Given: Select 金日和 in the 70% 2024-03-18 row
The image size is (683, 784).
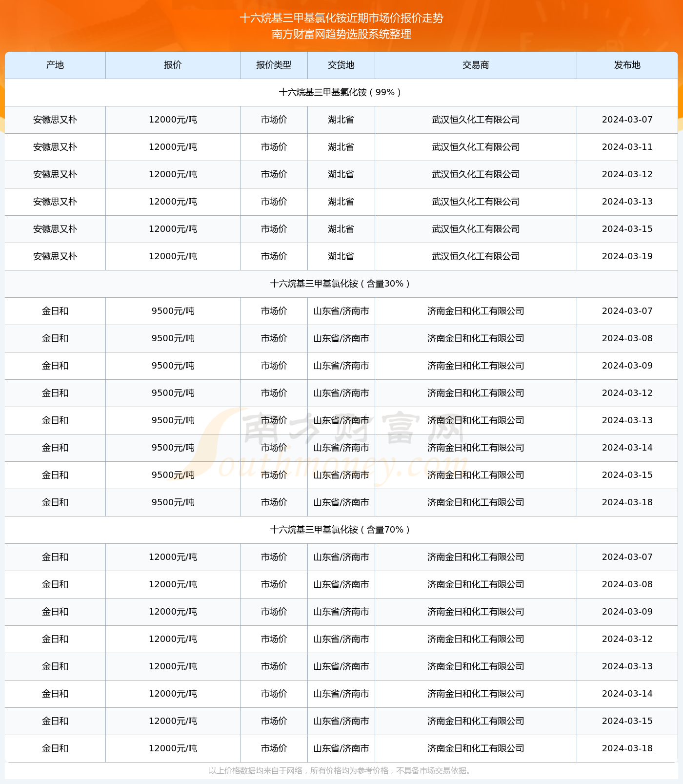Looking at the screenshot, I should (x=55, y=748).
